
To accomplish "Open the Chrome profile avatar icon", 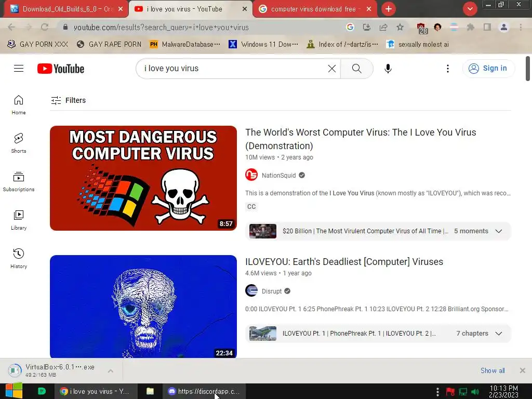I will (504, 27).
